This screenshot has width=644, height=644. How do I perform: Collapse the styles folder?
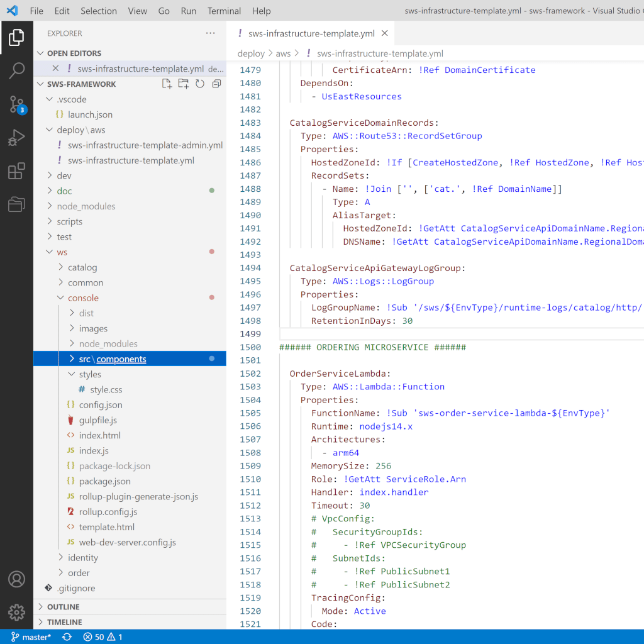point(89,374)
